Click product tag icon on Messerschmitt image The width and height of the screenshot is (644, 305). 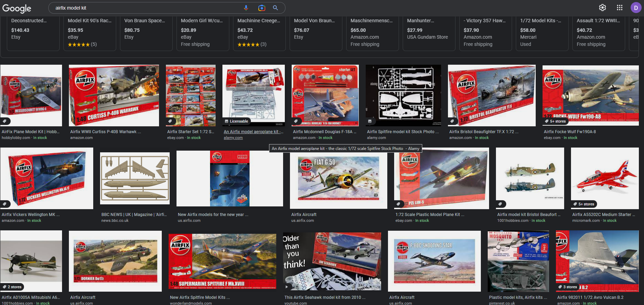point(5,121)
